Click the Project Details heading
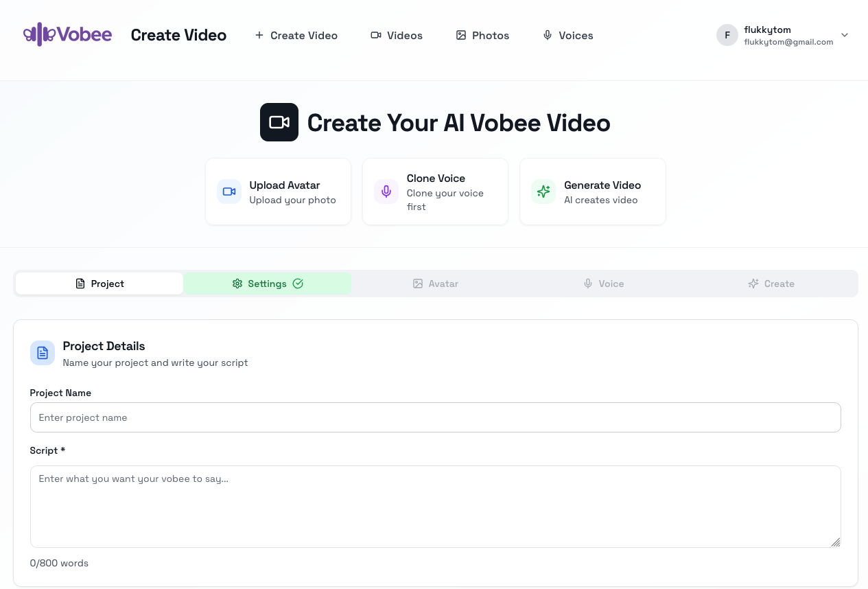868x589 pixels. (104, 346)
